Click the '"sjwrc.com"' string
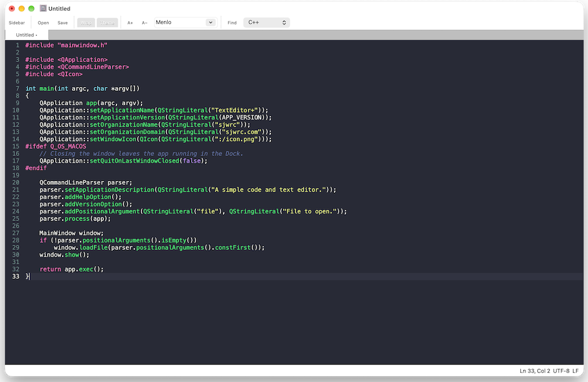This screenshot has height=382, width=588. pos(242,132)
